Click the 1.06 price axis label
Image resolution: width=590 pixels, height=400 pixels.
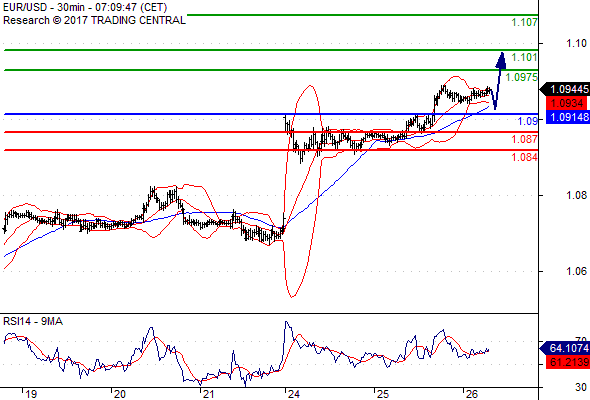576,271
